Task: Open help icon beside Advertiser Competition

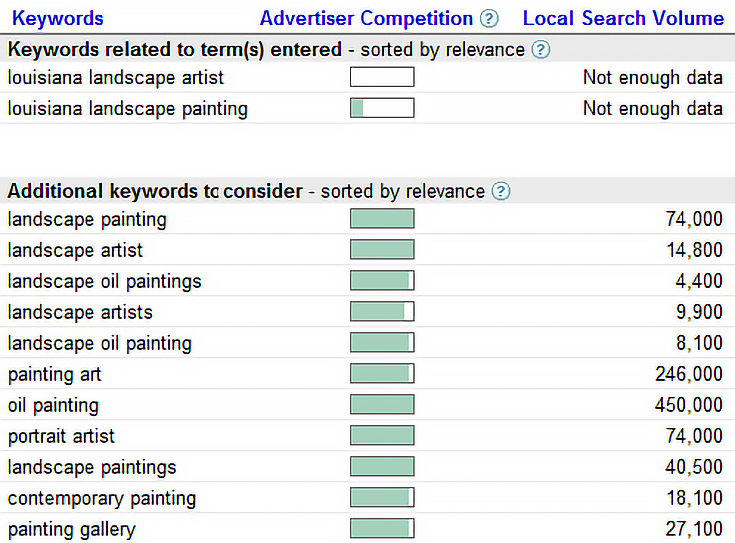Action: coord(489,19)
